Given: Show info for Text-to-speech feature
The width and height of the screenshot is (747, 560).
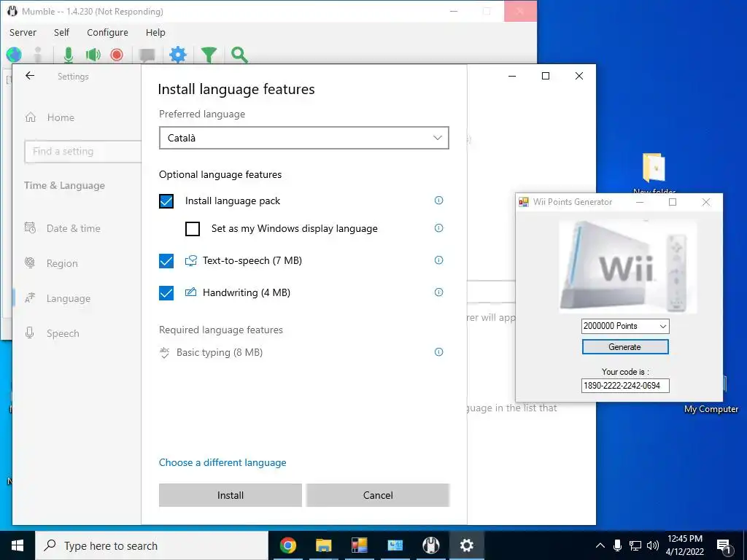Looking at the screenshot, I should click(438, 260).
